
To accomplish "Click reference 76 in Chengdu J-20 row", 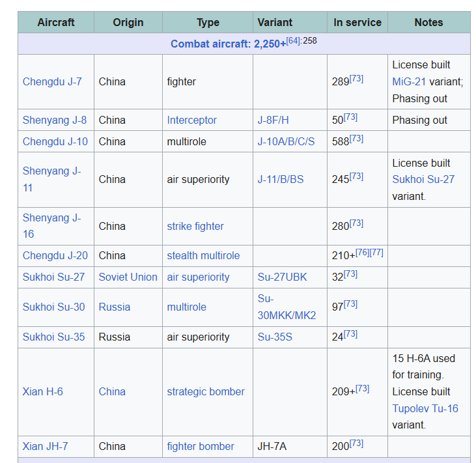I will [x=363, y=253].
